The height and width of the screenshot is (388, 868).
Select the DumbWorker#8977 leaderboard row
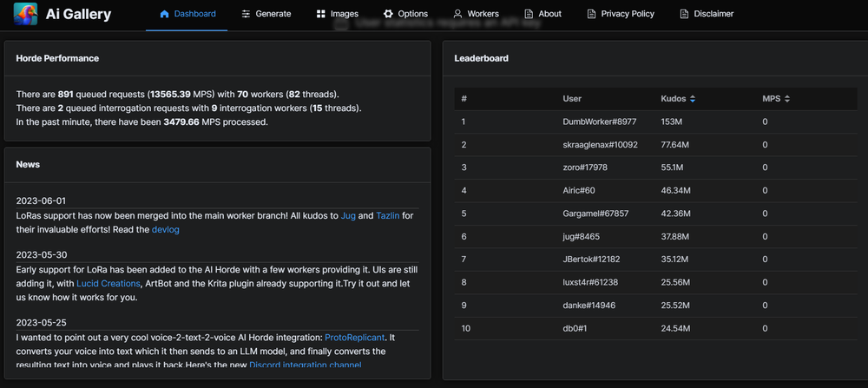coord(599,122)
